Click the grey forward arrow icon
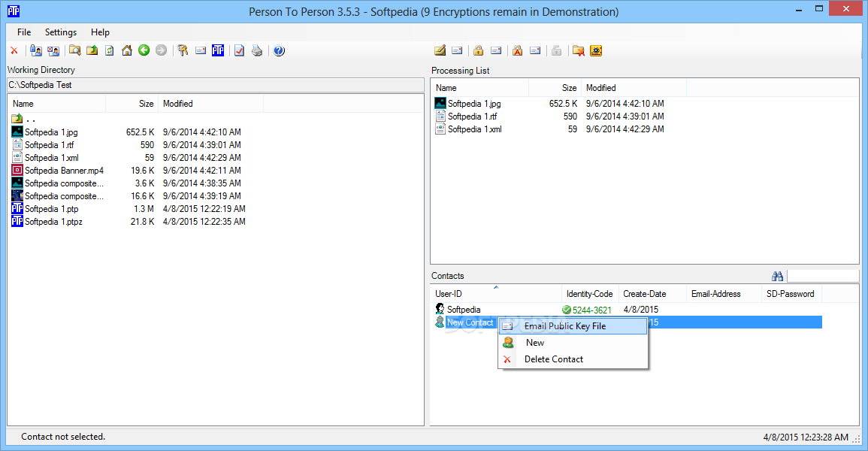 tap(161, 50)
